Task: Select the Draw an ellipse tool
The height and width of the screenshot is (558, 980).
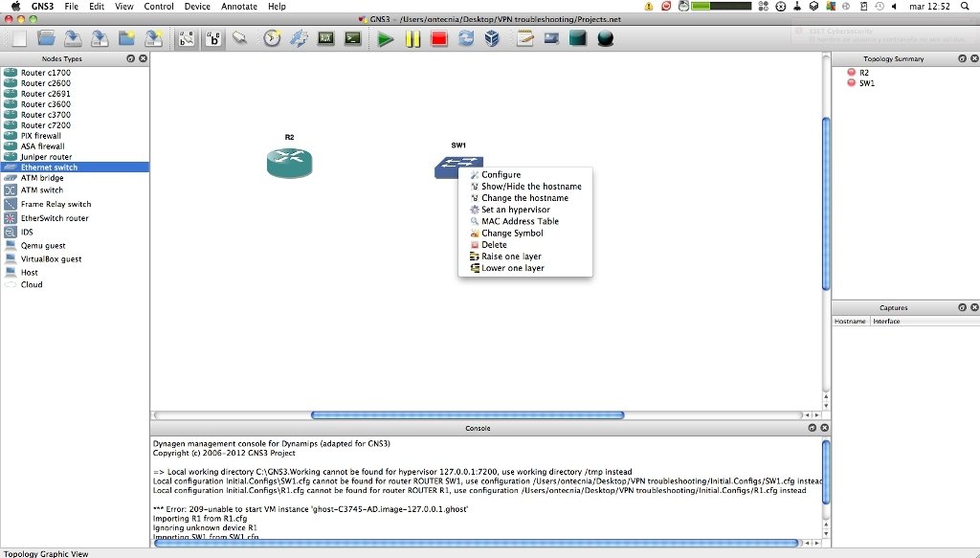Action: point(605,38)
